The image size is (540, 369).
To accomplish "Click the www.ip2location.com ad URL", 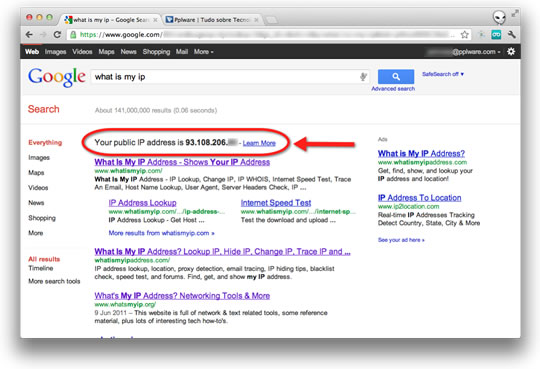I will [408, 206].
